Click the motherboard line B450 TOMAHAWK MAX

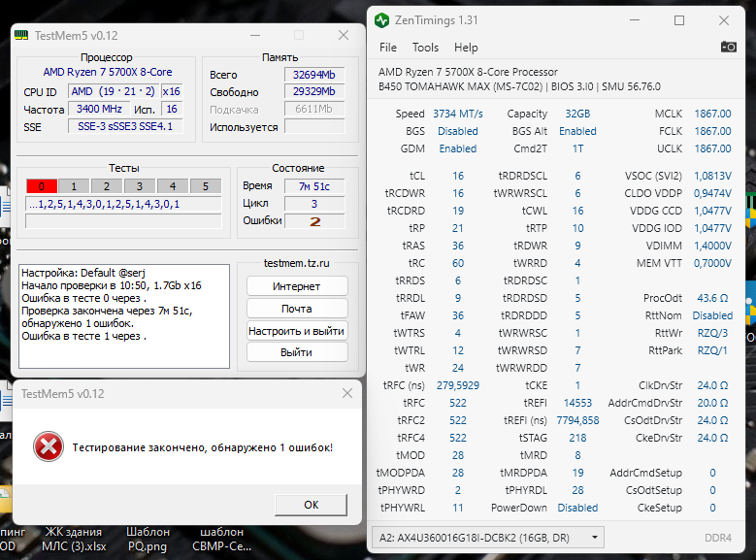(x=520, y=86)
